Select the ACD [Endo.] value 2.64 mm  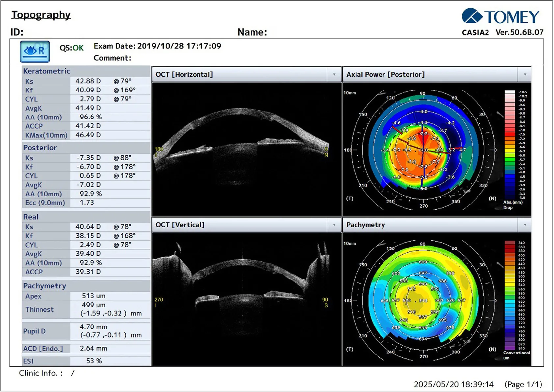[x=93, y=348]
